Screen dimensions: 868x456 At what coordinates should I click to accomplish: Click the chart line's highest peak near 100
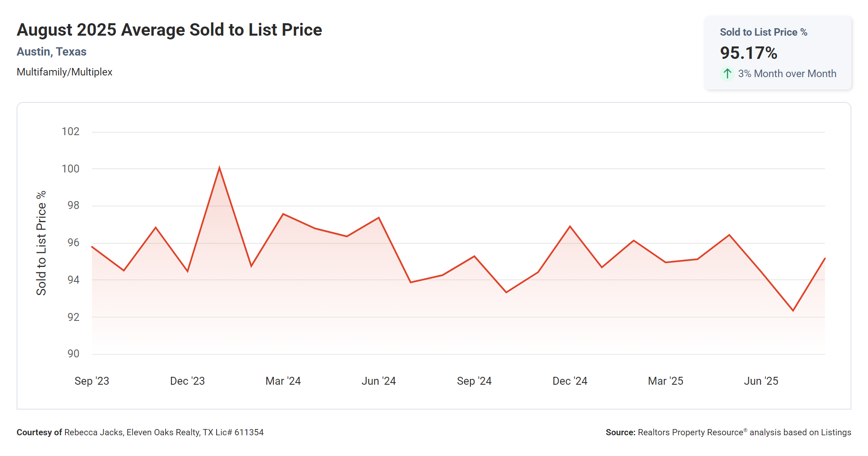point(219,168)
